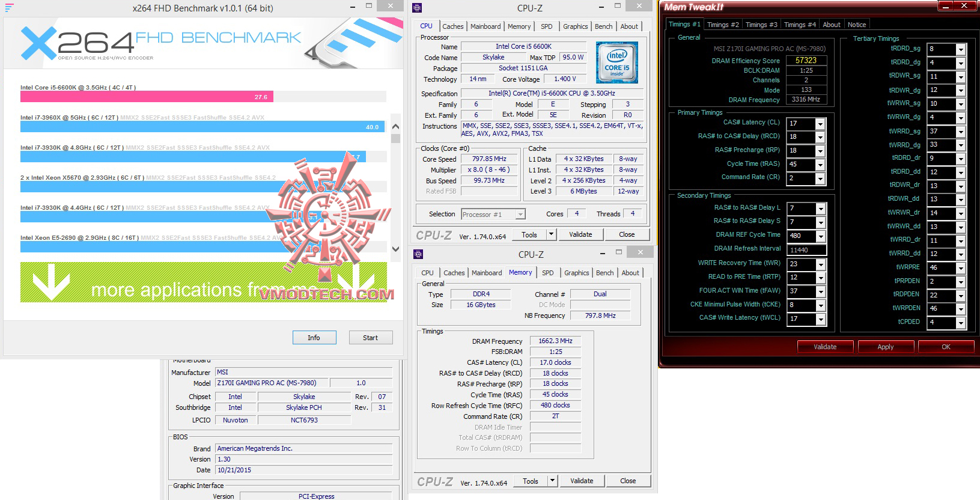
Task: Expand READ to PRE Time (tRTP) dropdown
Action: (x=821, y=278)
